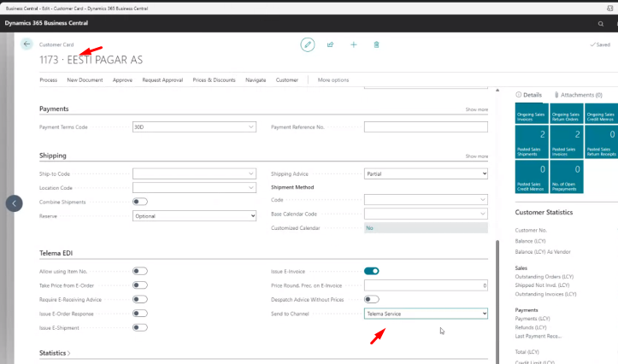Turn off Issue E-Invoice switch

pyautogui.click(x=372, y=271)
